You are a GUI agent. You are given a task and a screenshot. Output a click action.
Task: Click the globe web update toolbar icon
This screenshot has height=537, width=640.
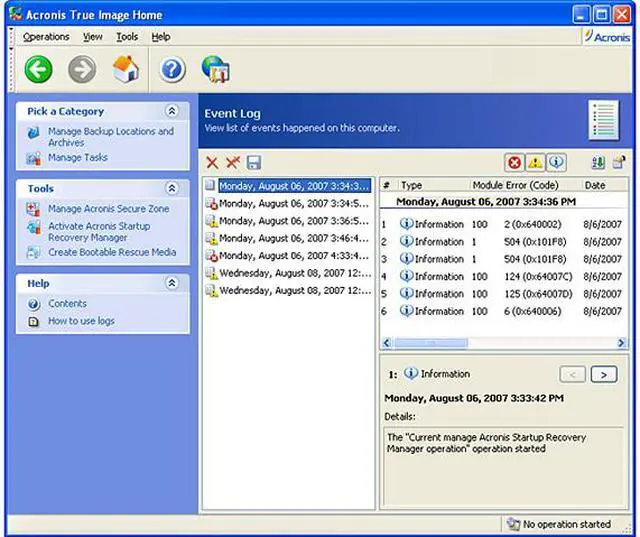click(216, 69)
